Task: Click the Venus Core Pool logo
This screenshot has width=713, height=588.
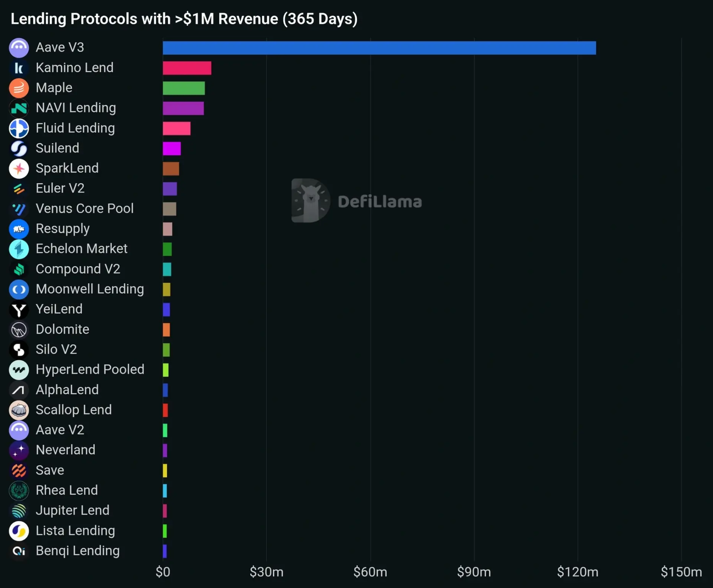Action: (x=19, y=209)
